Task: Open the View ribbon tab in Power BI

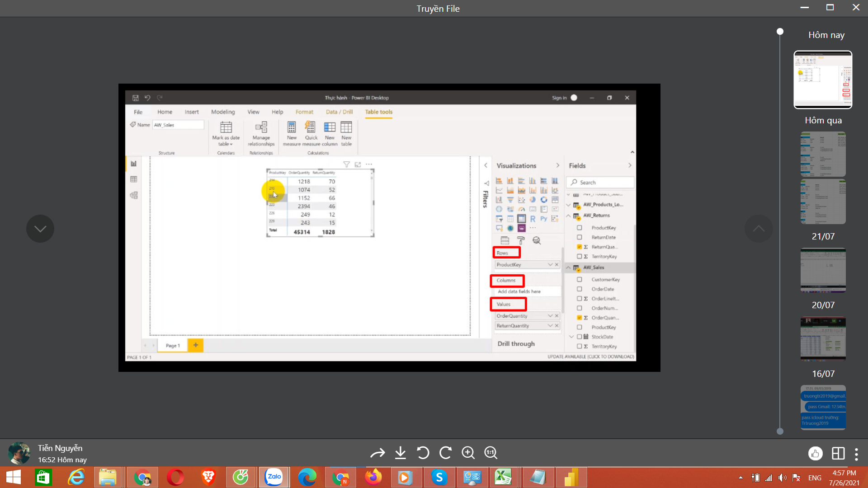Action: (x=253, y=112)
